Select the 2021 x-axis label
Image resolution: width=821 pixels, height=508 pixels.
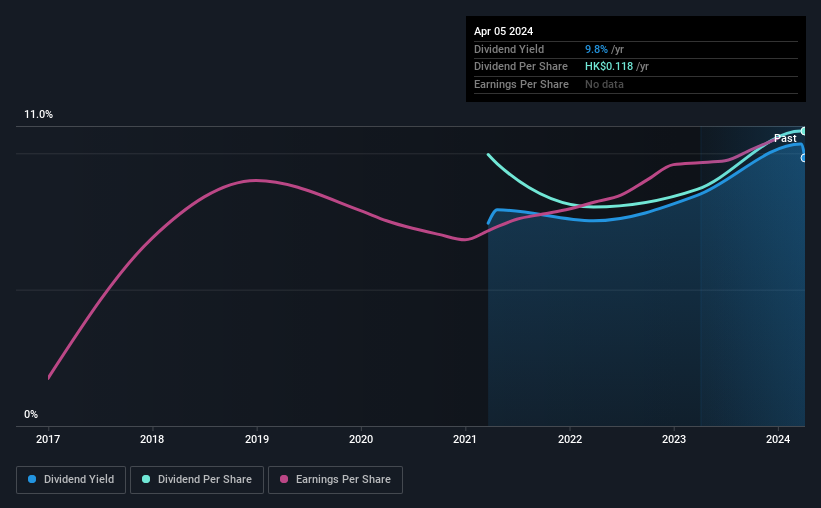(x=465, y=439)
